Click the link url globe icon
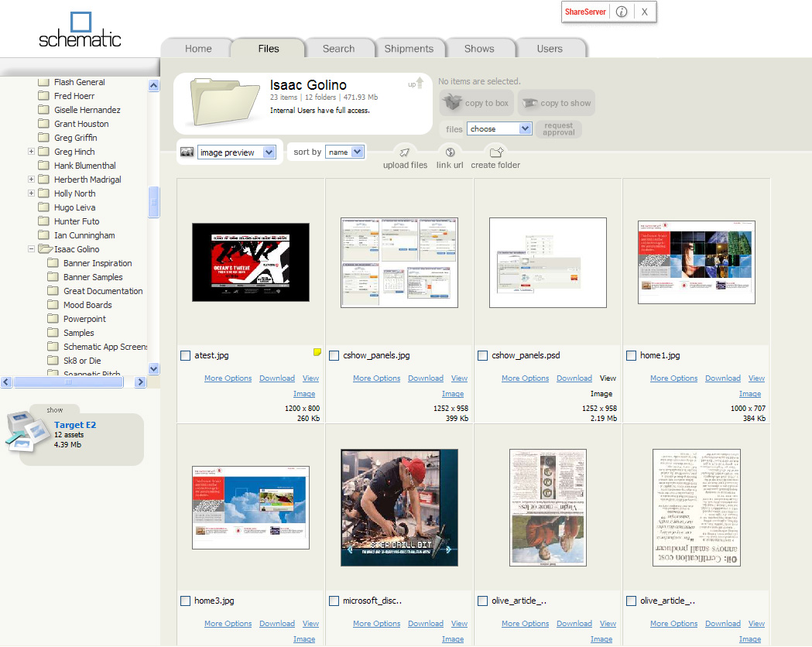 point(450,152)
